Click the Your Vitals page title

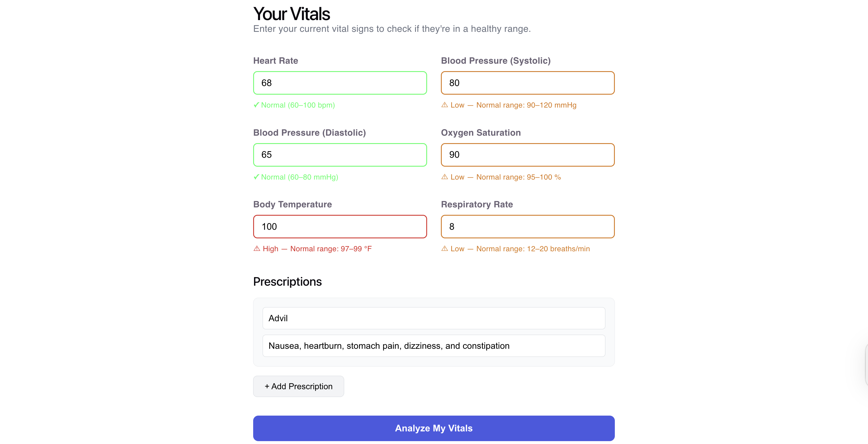pos(291,14)
